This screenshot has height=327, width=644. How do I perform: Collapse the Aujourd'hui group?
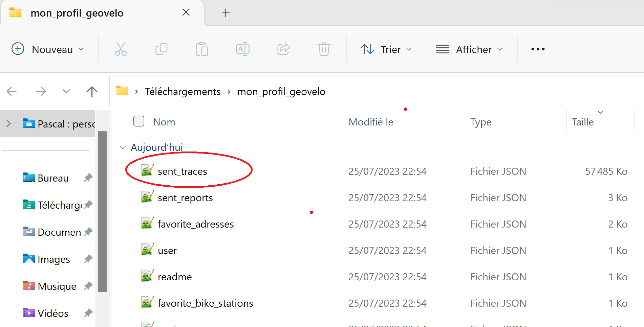pos(123,147)
